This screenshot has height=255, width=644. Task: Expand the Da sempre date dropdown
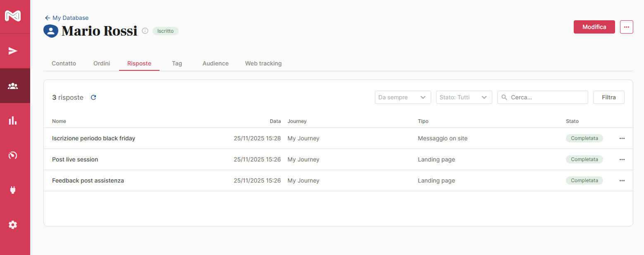coord(403,97)
